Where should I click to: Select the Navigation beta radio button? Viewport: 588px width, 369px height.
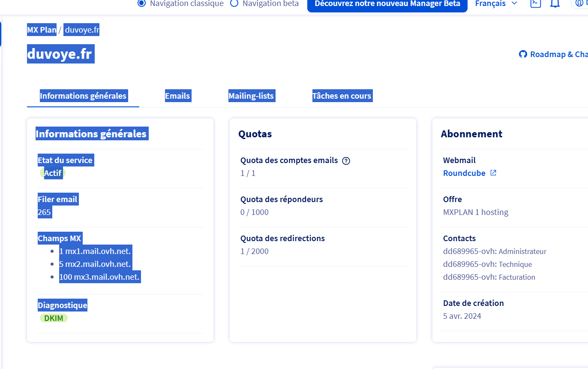point(234,3)
